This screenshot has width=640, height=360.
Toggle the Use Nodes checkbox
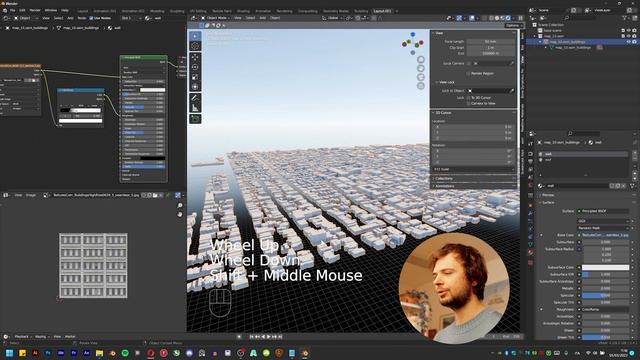click(91, 18)
